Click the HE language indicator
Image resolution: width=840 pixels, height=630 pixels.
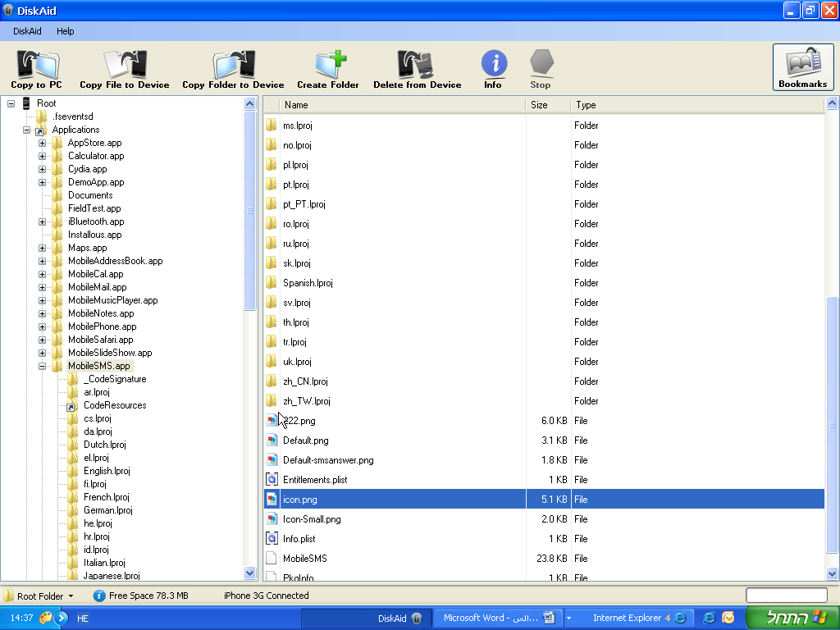point(83,619)
